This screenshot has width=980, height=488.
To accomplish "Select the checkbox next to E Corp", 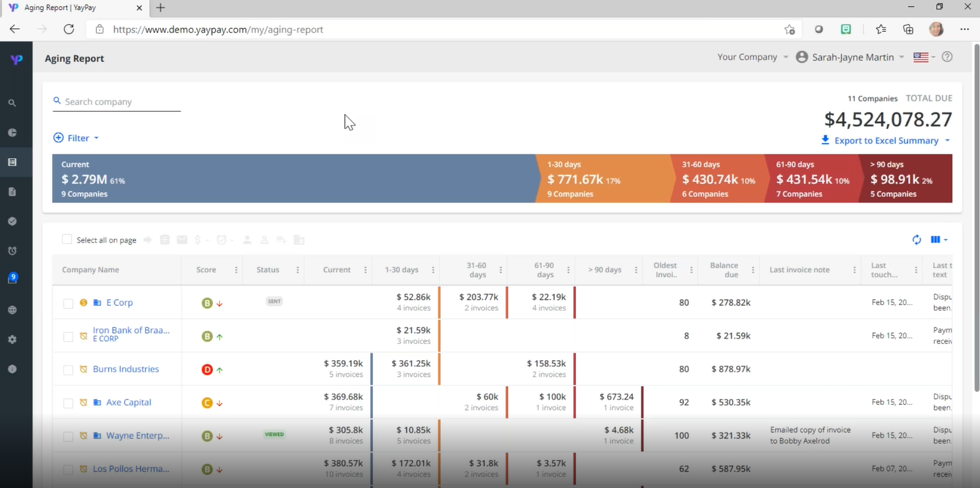I will 68,303.
